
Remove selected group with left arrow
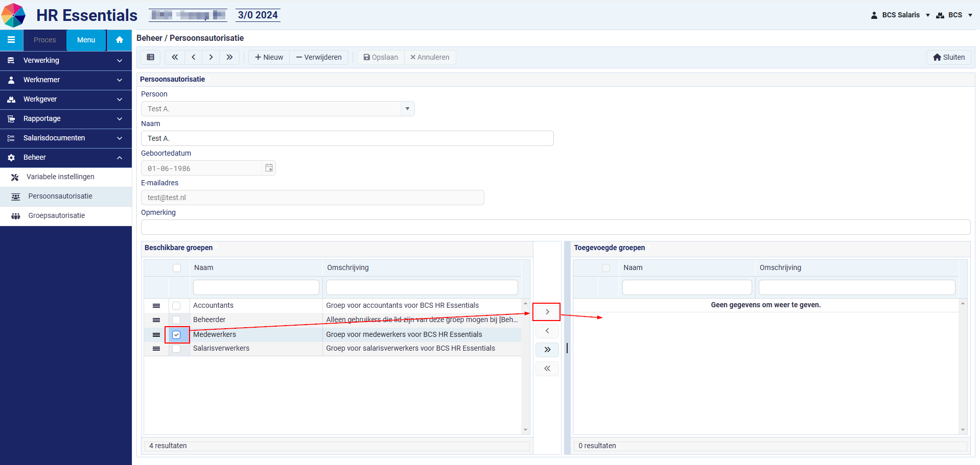(x=547, y=331)
